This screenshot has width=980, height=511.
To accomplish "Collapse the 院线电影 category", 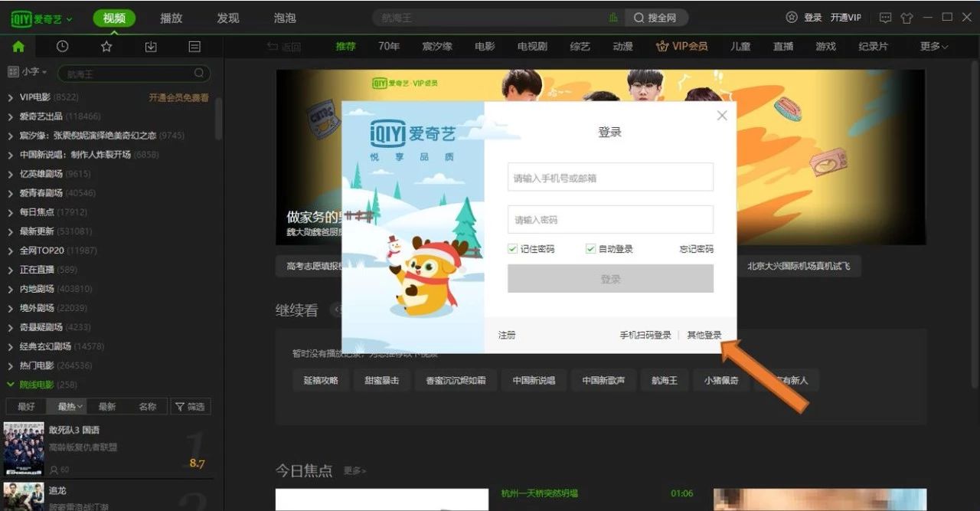I will point(11,385).
